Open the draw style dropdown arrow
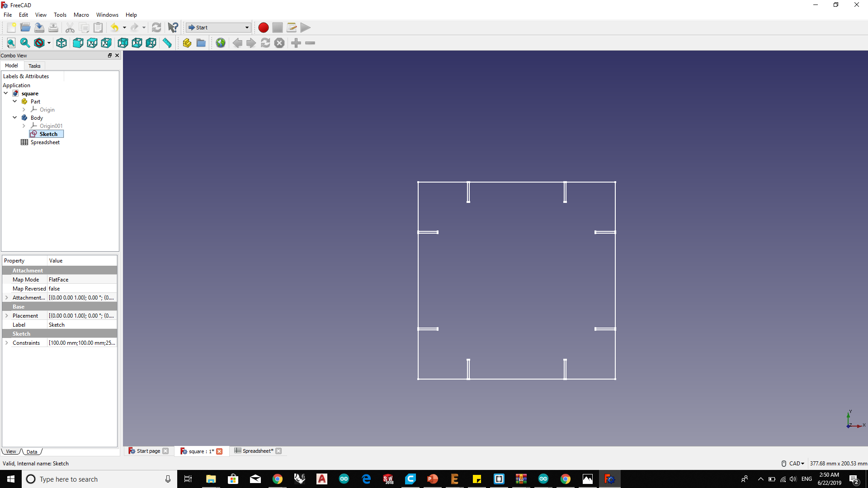This screenshot has width=868, height=488. [x=49, y=43]
